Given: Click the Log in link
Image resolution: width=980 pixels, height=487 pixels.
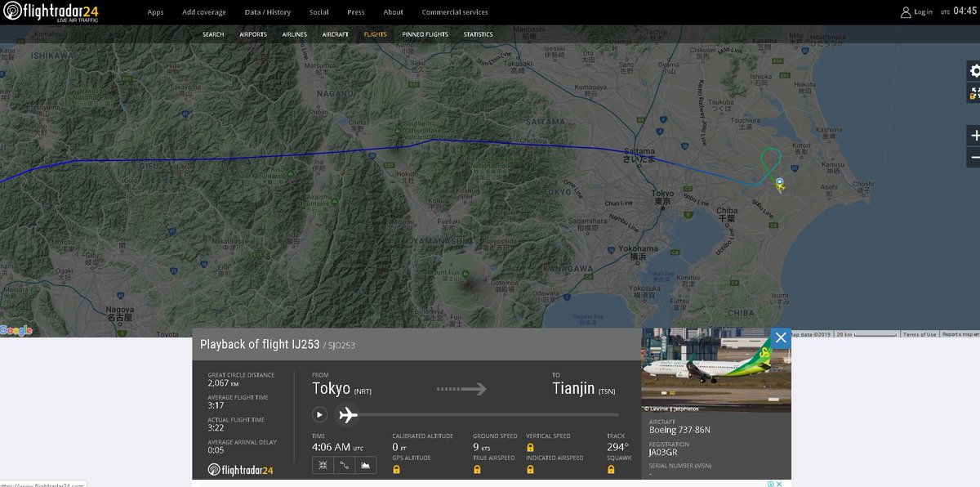Looking at the screenshot, I should (x=923, y=12).
